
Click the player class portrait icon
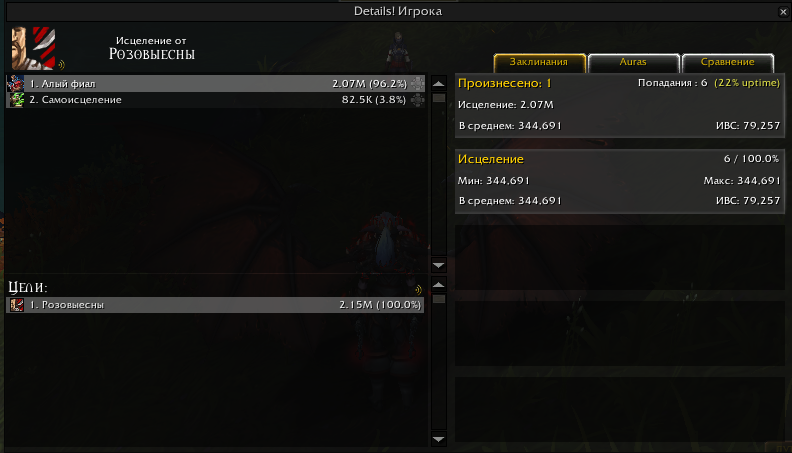(x=33, y=48)
